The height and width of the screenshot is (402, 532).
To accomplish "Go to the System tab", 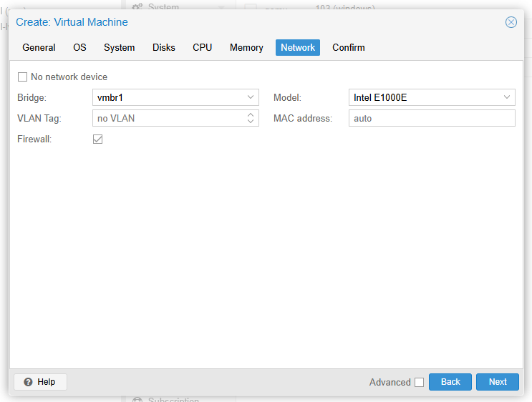I will [119, 48].
